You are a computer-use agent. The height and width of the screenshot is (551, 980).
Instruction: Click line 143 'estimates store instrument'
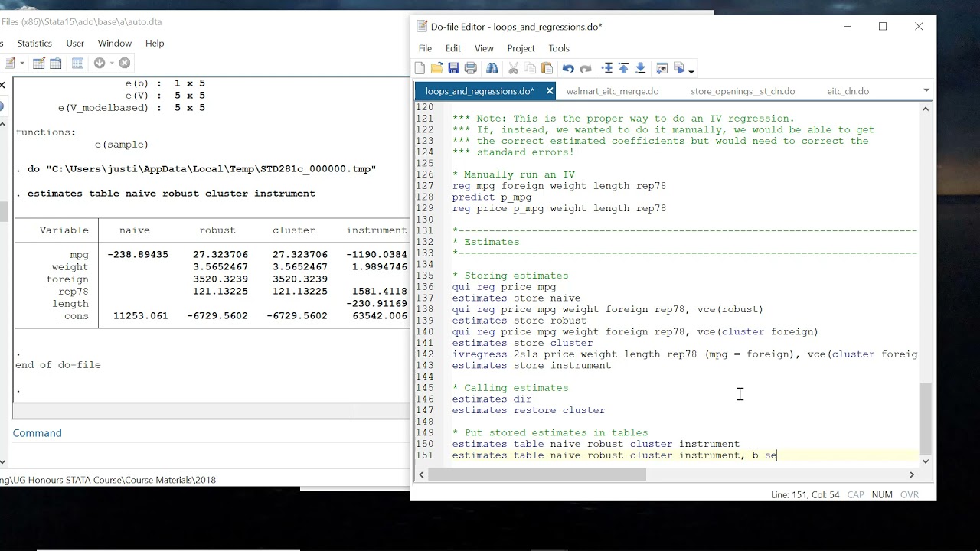pyautogui.click(x=531, y=366)
